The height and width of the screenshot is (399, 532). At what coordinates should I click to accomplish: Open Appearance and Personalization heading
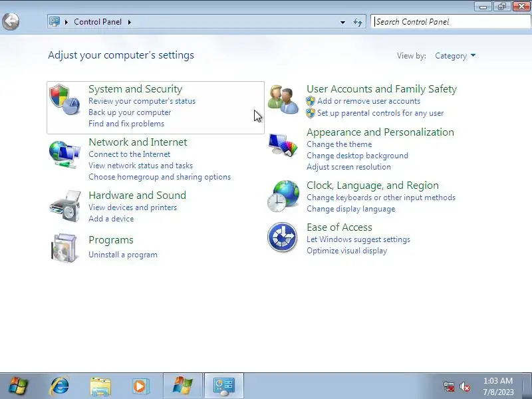(380, 132)
